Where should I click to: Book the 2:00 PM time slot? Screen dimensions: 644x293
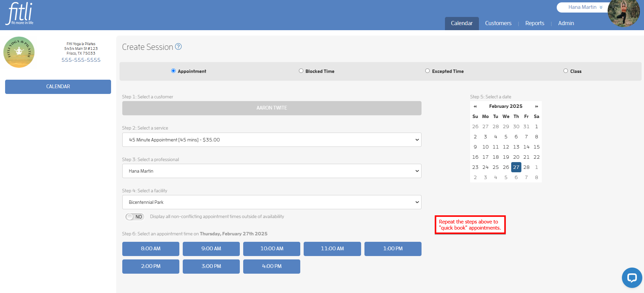pyautogui.click(x=151, y=266)
